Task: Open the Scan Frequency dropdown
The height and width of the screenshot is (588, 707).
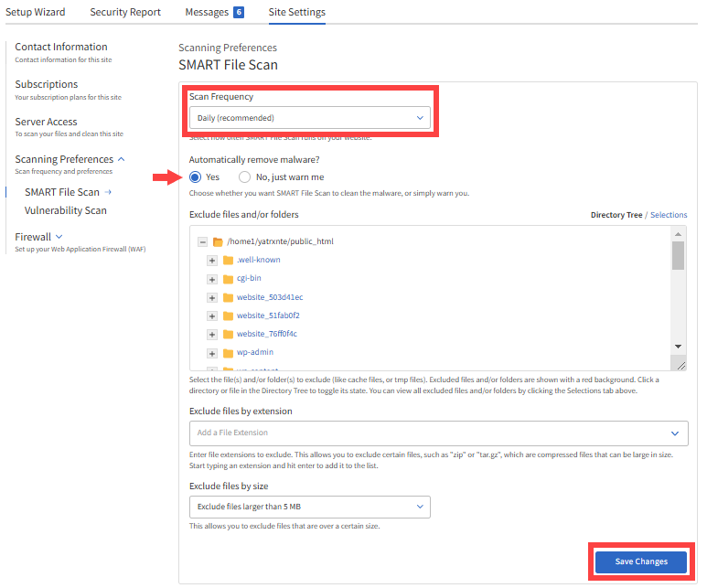Action: 309,118
